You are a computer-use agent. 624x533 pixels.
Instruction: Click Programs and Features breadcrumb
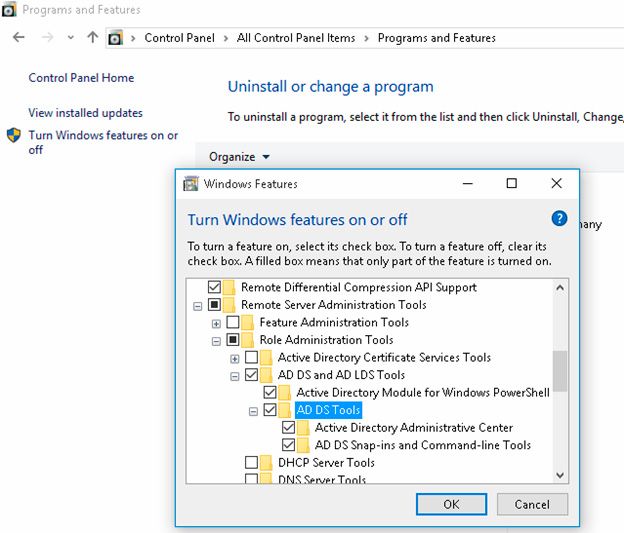tap(437, 38)
